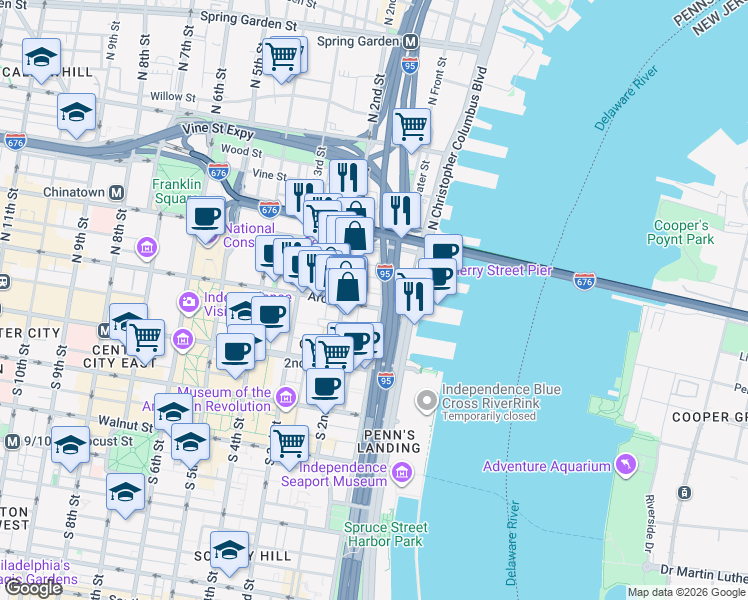Click the museum icon beside N 8th St

click(x=147, y=248)
